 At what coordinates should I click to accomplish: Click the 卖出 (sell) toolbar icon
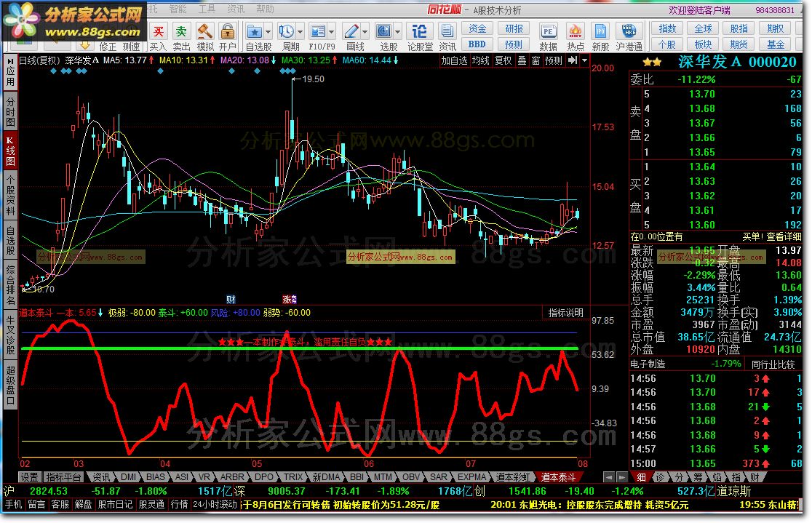(180, 31)
